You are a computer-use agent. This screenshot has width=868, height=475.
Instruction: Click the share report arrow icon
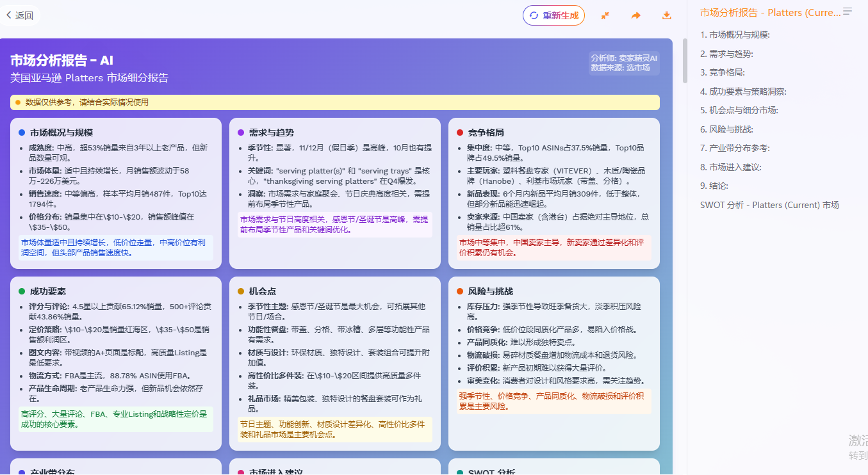[x=635, y=15]
